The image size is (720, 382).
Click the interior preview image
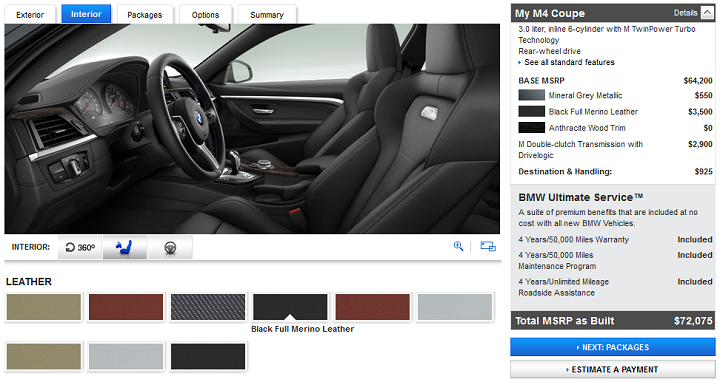pyautogui.click(x=252, y=129)
